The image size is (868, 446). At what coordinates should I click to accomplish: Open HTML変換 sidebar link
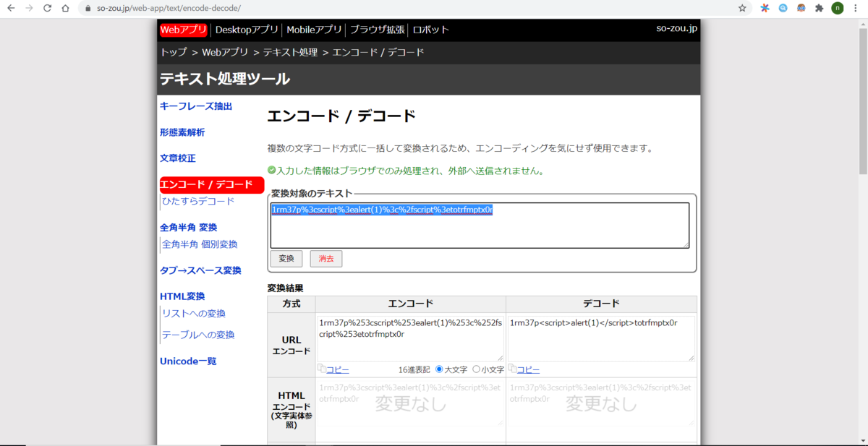(182, 296)
